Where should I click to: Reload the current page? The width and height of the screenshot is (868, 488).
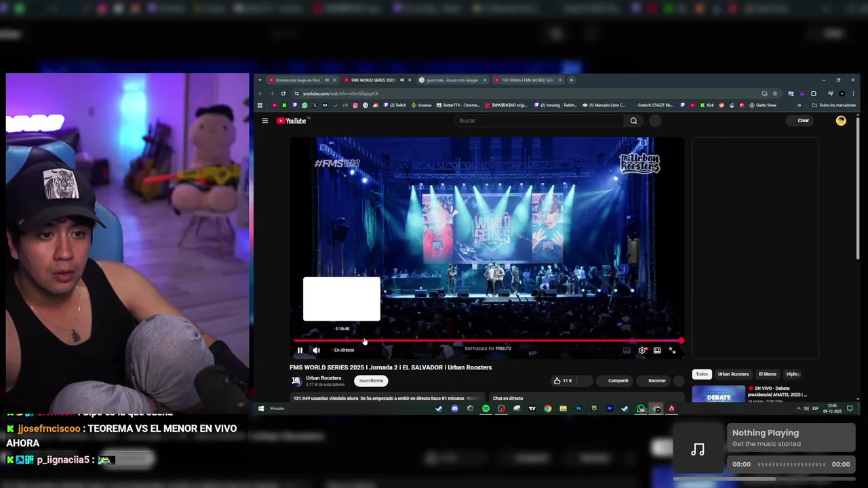pyautogui.click(x=283, y=94)
